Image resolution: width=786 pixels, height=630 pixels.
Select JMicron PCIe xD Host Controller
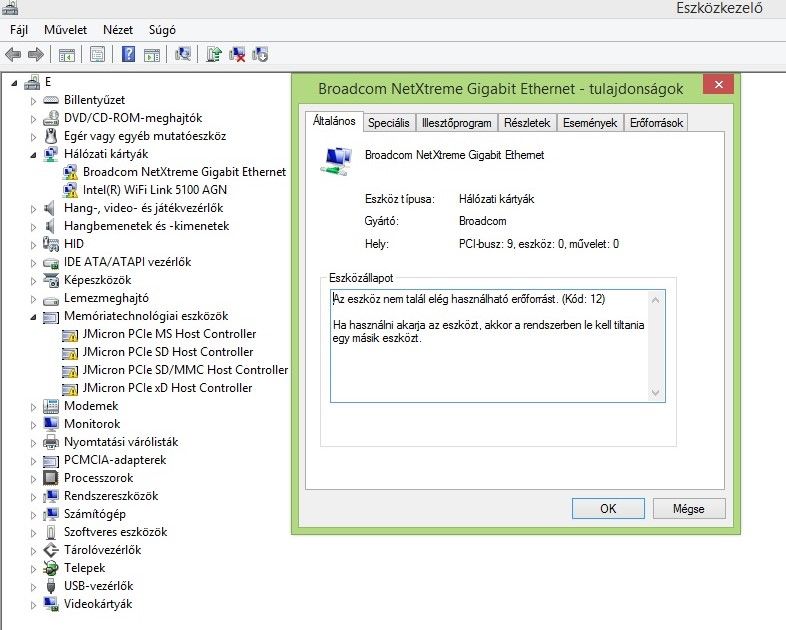(167, 388)
